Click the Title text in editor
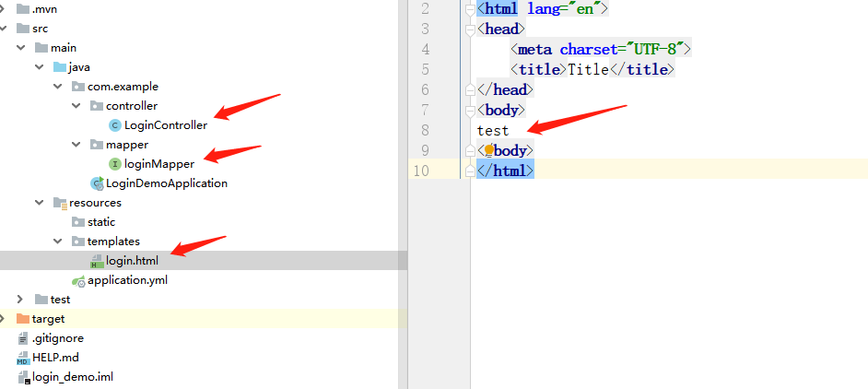Image resolution: width=868 pixels, height=389 pixels. pos(589,69)
